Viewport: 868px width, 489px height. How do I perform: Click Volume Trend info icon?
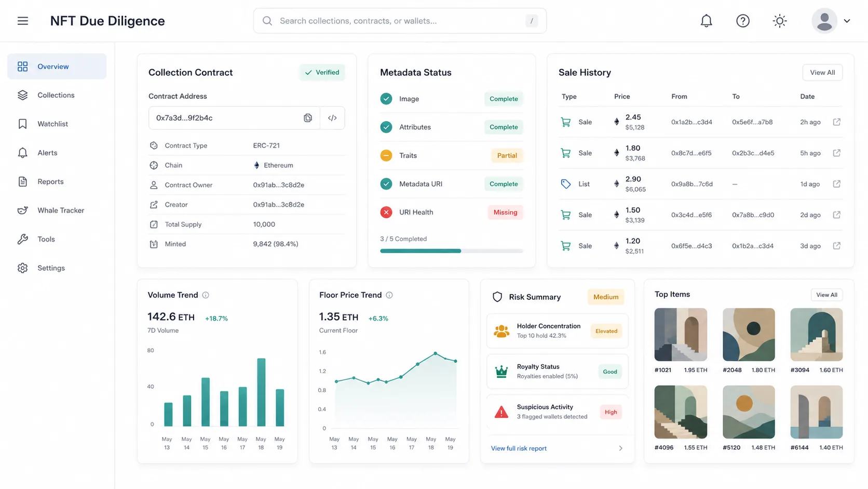click(x=206, y=295)
